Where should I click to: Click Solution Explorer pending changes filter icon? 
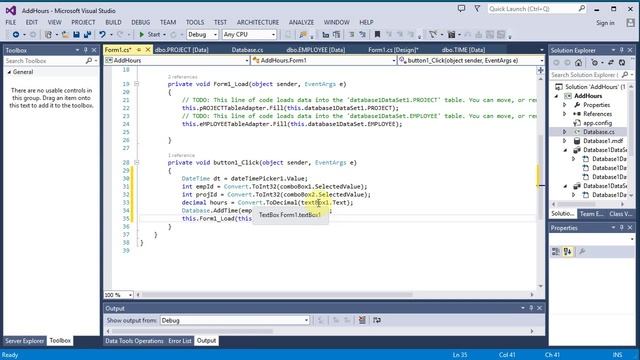(595, 62)
